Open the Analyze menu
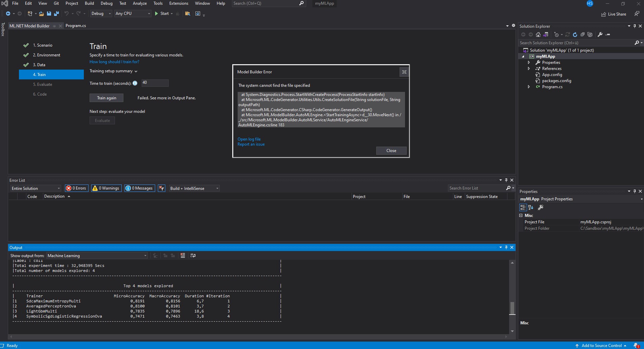This screenshot has width=644, height=349. click(140, 3)
